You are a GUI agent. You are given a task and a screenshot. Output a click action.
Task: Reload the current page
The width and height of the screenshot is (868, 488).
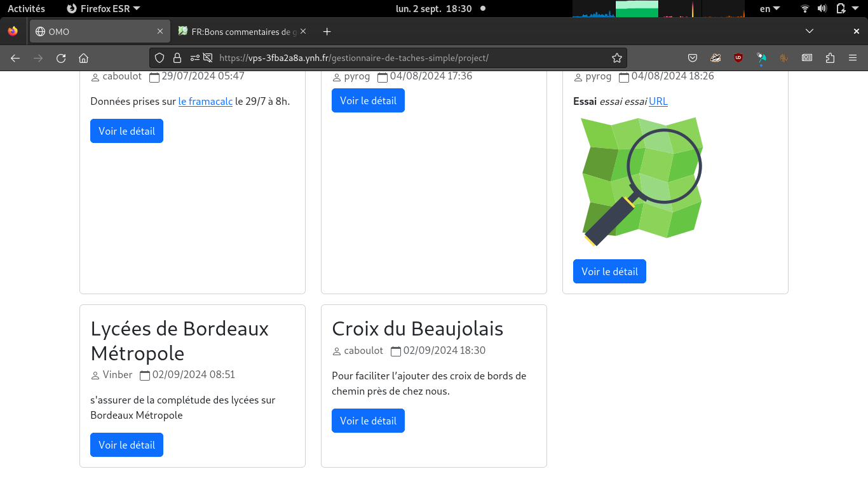[x=61, y=58]
